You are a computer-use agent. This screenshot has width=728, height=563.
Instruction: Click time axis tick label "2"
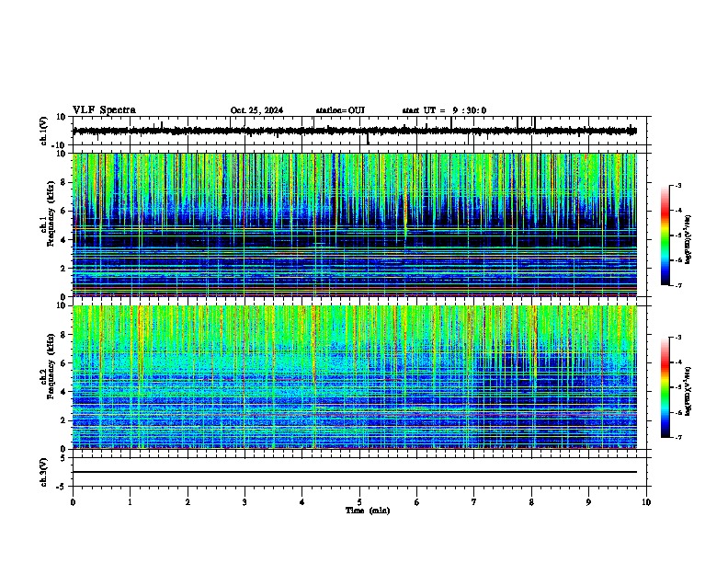[x=188, y=502]
